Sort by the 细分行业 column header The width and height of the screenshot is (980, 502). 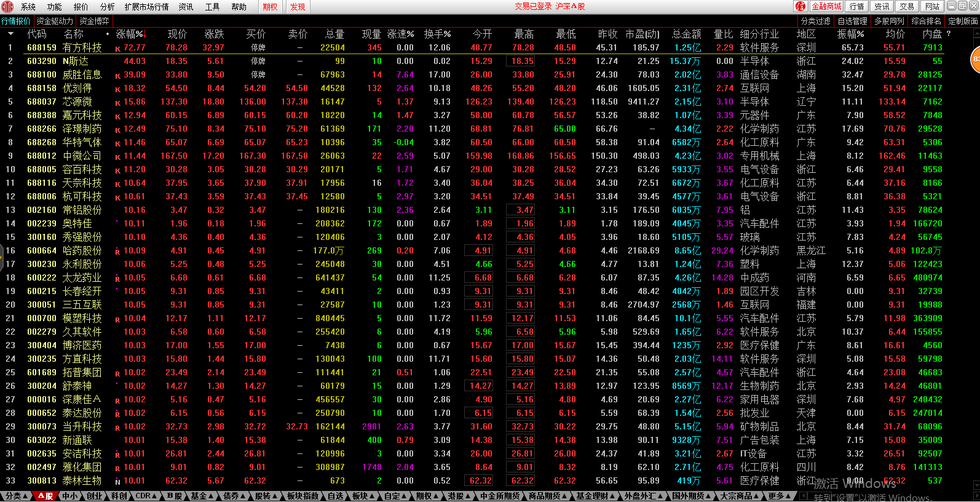759,34
